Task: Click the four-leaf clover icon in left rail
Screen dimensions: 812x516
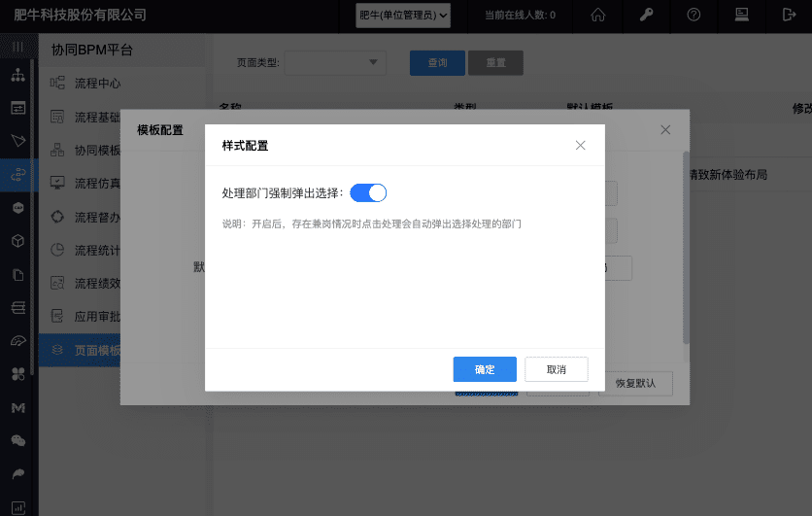Action: coord(18,374)
